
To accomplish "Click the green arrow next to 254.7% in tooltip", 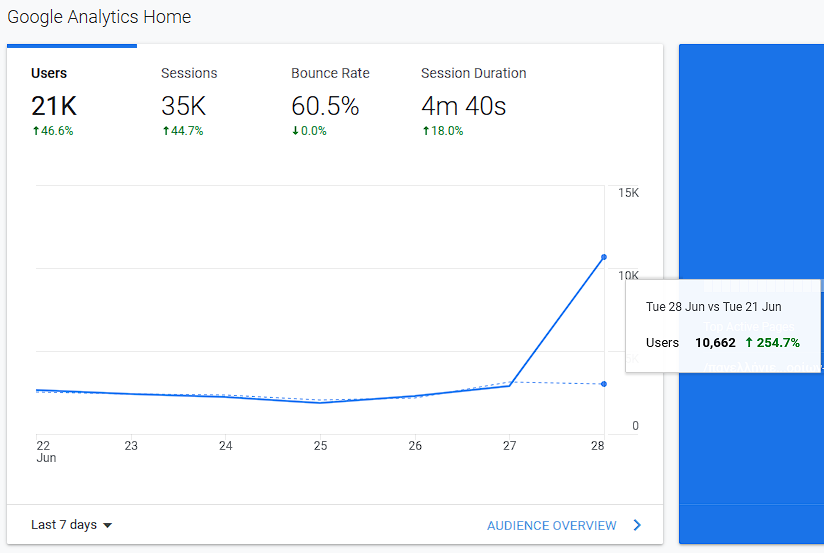I will (749, 343).
